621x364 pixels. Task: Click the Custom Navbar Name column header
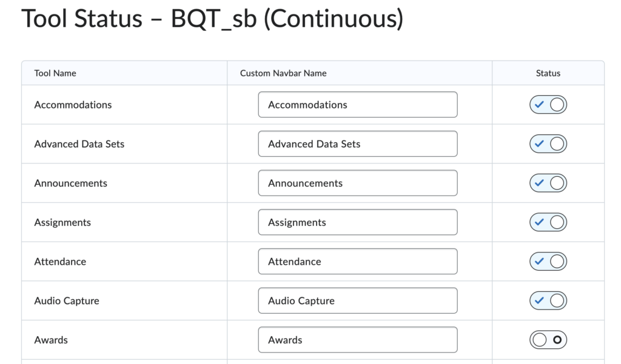point(283,73)
